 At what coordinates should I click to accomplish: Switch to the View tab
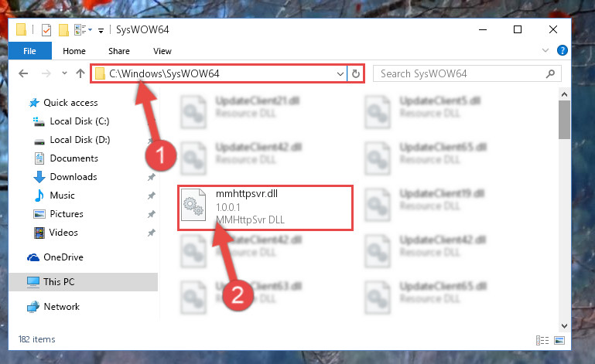162,51
